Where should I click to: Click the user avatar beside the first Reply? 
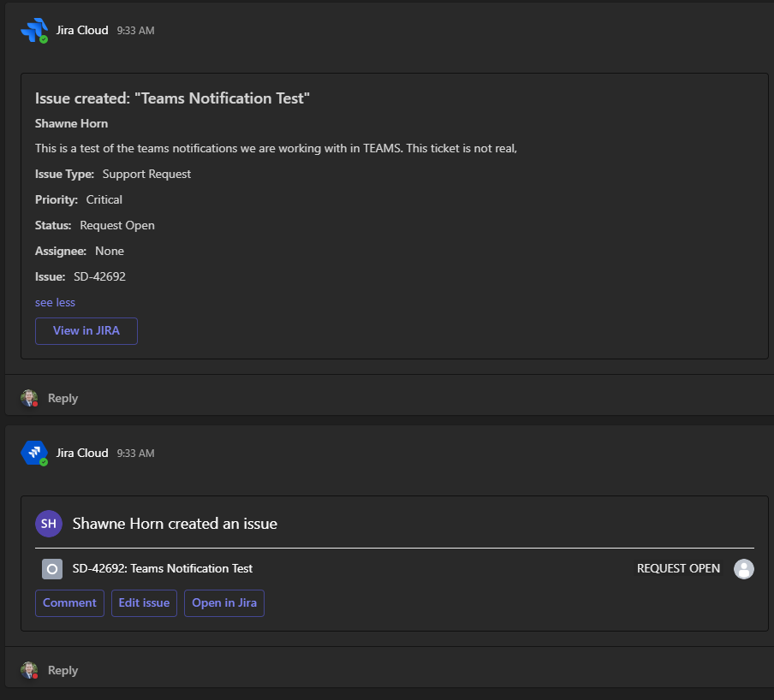(x=29, y=398)
